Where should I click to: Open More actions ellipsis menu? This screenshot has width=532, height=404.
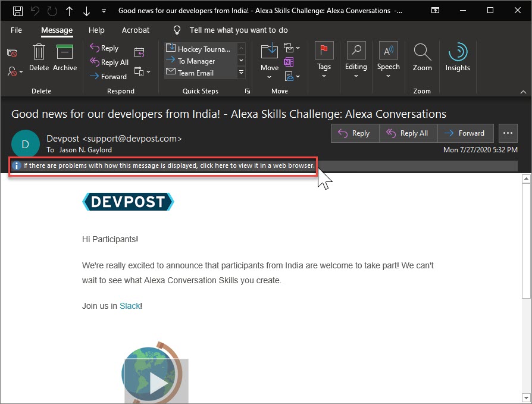tap(508, 133)
